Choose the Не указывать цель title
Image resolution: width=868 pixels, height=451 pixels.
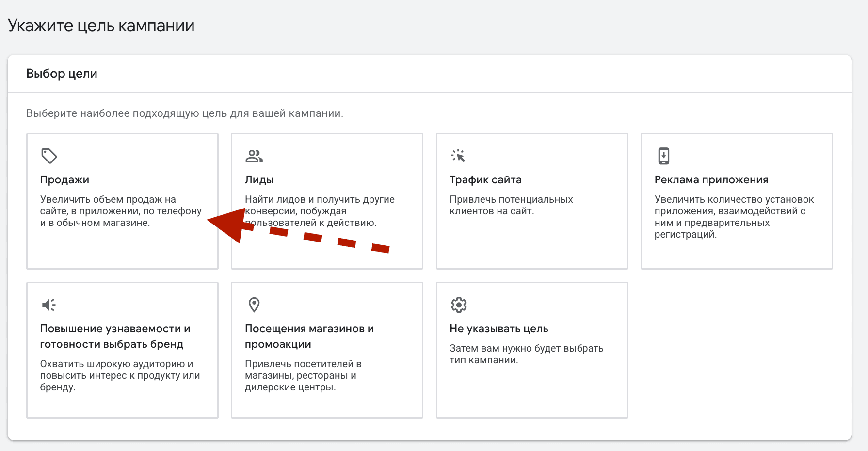pos(499,329)
